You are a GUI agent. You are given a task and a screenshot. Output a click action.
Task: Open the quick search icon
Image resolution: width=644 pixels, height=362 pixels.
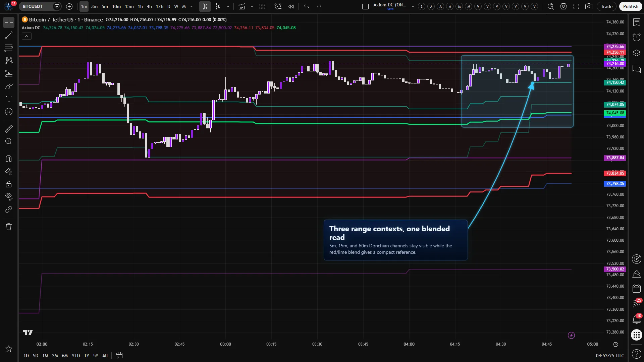pyautogui.click(x=550, y=6)
